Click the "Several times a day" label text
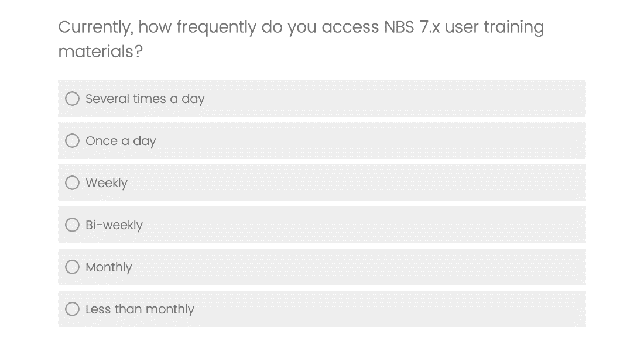Viewport: 644px width, 362px height. point(145,99)
